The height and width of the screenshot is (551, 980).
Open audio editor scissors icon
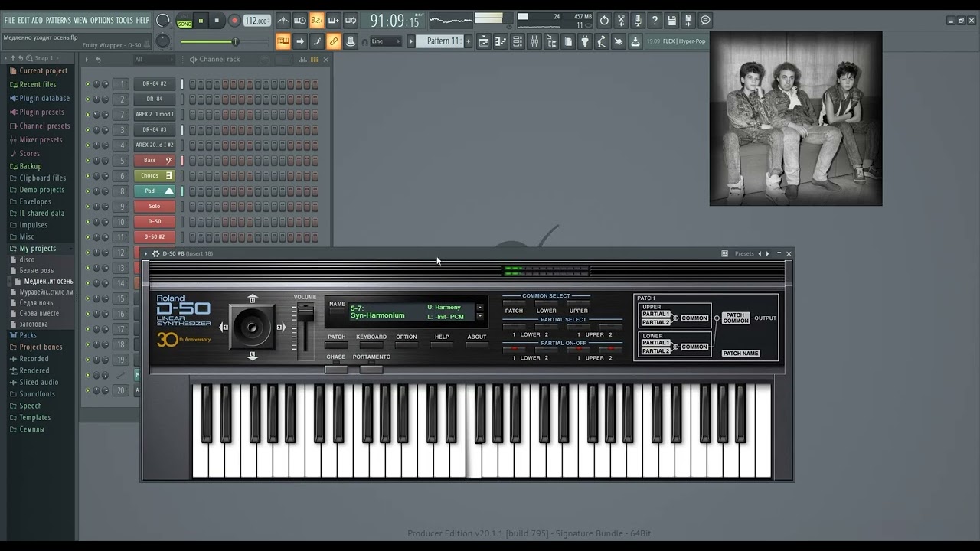point(621,21)
